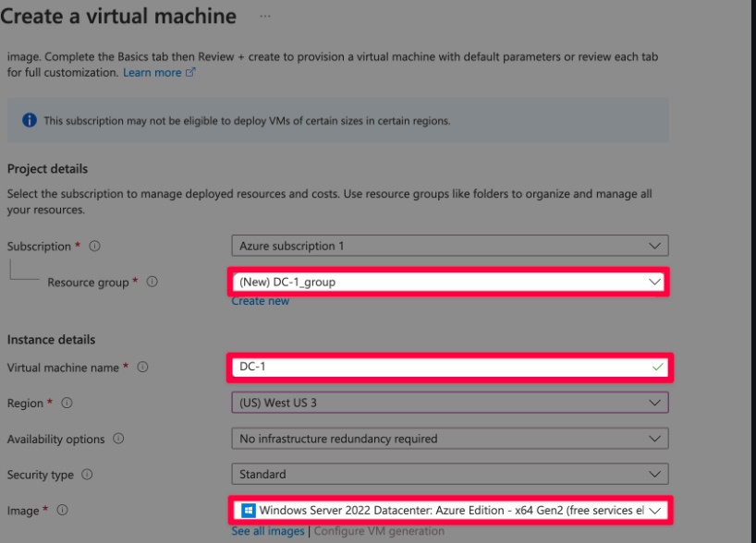The height and width of the screenshot is (543, 756).
Task: Click the Configure VM generation link
Action: coord(379,531)
